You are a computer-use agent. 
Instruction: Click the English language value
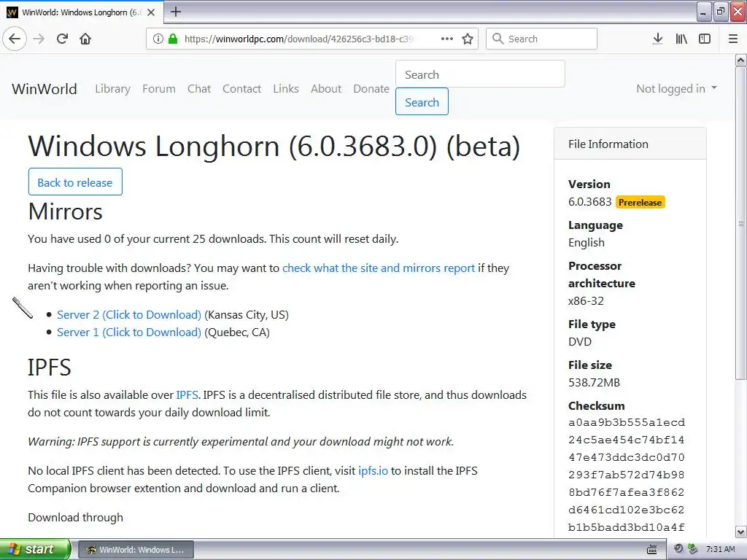coord(586,243)
